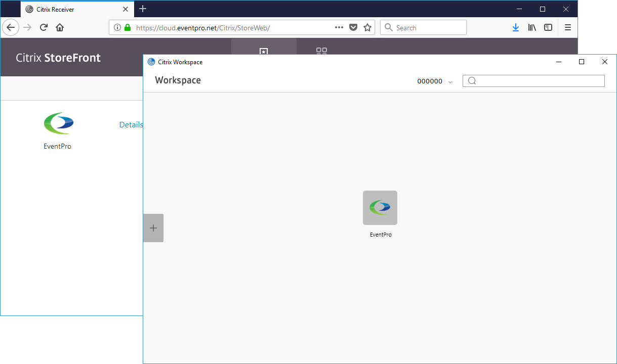This screenshot has width=617, height=364.
Task: Click the green padlock security icon
Action: pos(128,27)
